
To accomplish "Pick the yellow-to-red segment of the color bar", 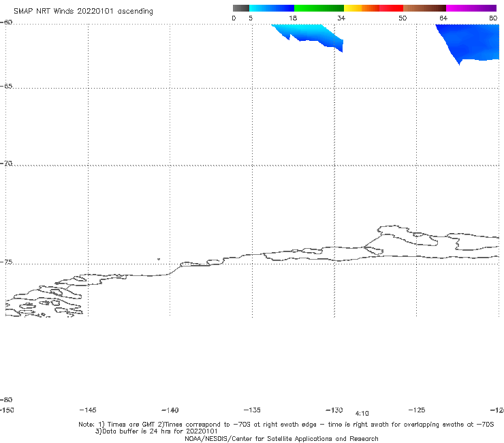I will tap(373, 8).
